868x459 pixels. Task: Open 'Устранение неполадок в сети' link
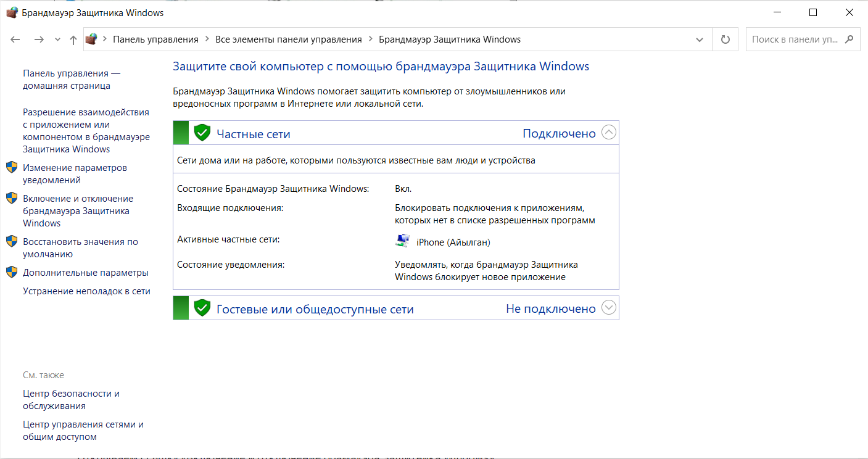[86, 291]
